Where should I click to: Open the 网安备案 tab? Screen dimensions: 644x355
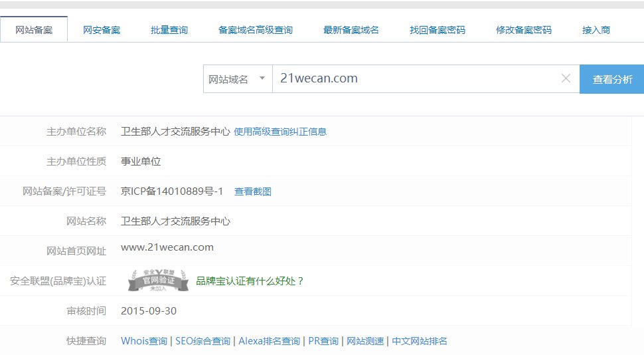click(102, 30)
